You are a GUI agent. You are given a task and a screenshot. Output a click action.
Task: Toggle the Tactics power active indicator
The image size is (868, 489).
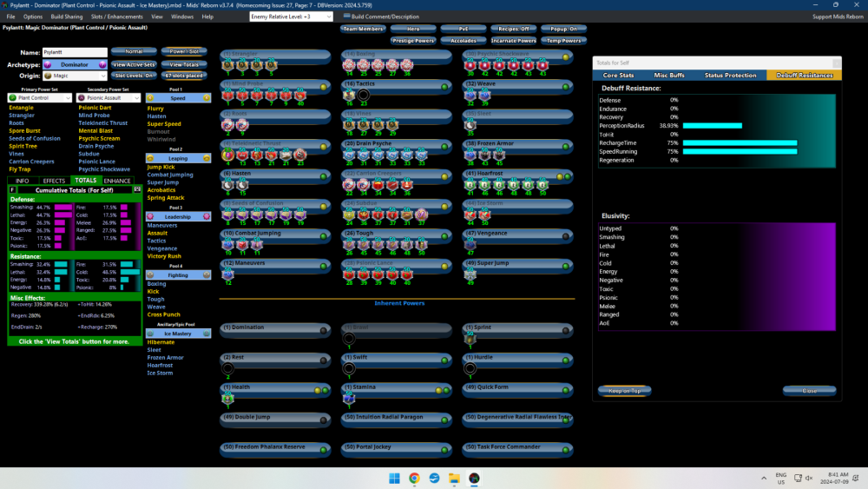point(444,87)
